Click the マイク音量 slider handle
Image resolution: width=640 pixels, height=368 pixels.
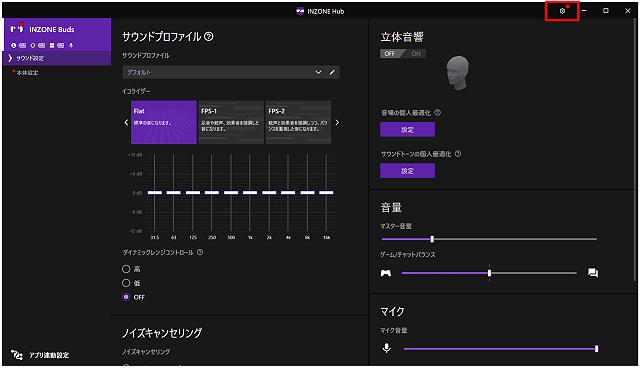point(596,348)
